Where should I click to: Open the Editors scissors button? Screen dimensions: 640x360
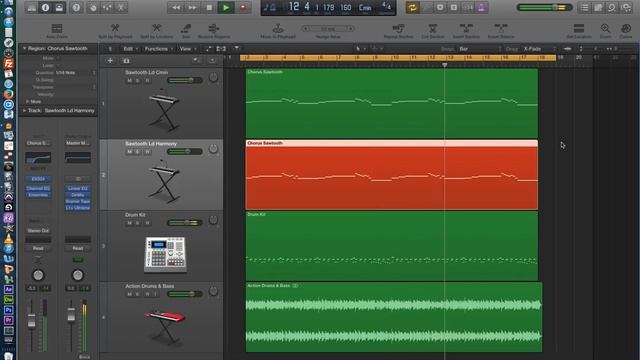121,7
